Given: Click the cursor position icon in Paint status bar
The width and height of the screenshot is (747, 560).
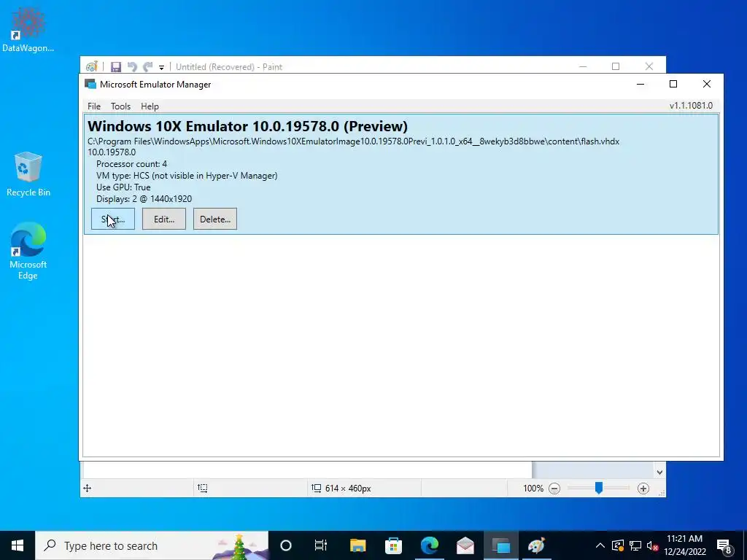Looking at the screenshot, I should click(x=88, y=488).
